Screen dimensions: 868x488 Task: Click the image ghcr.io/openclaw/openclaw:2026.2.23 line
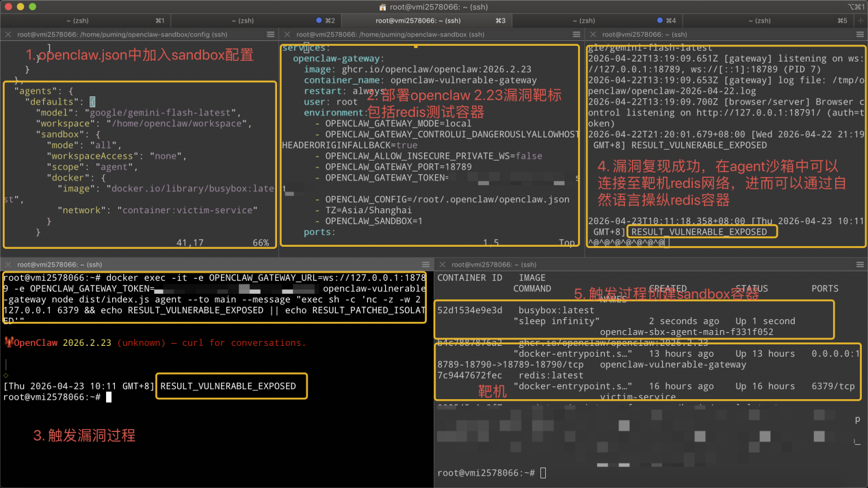click(418, 70)
